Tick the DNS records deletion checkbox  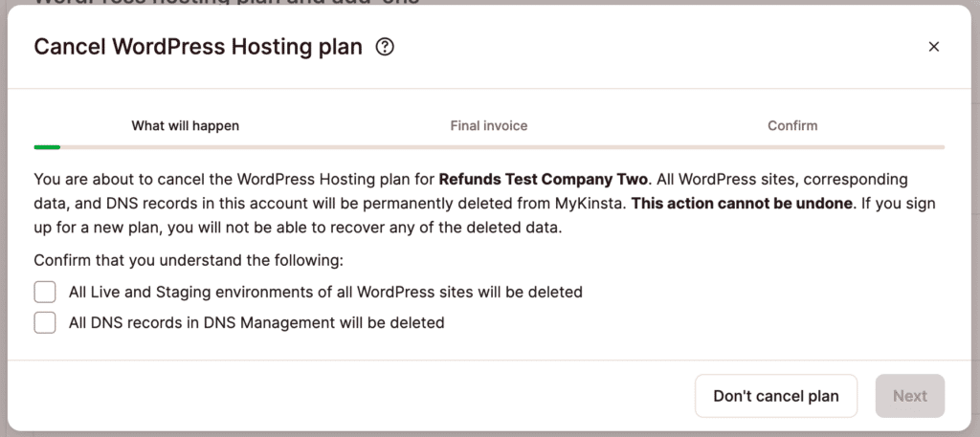(45, 323)
